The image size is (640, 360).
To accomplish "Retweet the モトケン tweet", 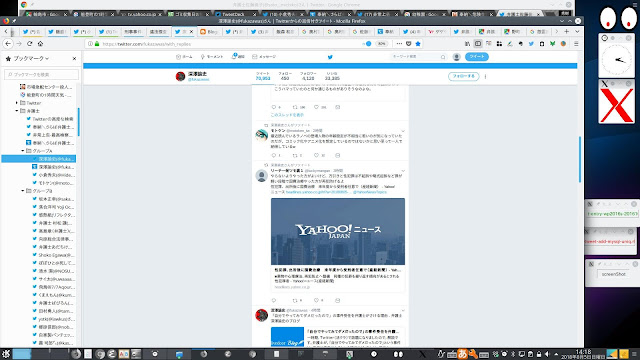I will [295, 156].
